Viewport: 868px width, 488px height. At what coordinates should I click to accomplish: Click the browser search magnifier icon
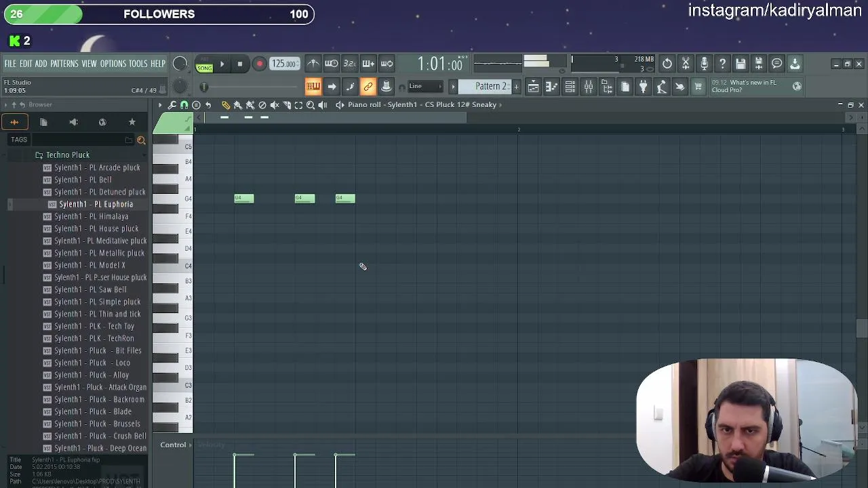(x=141, y=140)
